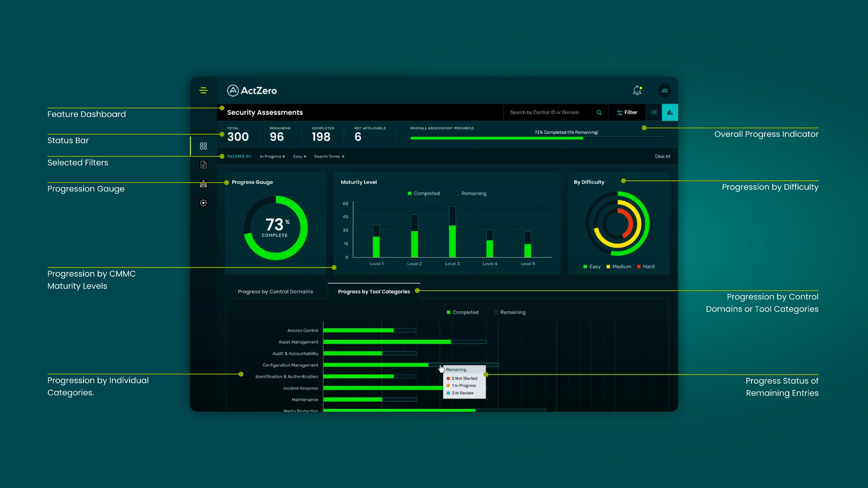Click the Completed 198 stat

pos(323,134)
